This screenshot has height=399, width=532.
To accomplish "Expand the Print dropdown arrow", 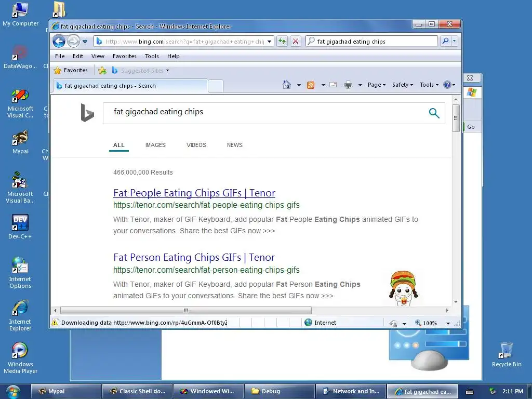I will click(361, 85).
